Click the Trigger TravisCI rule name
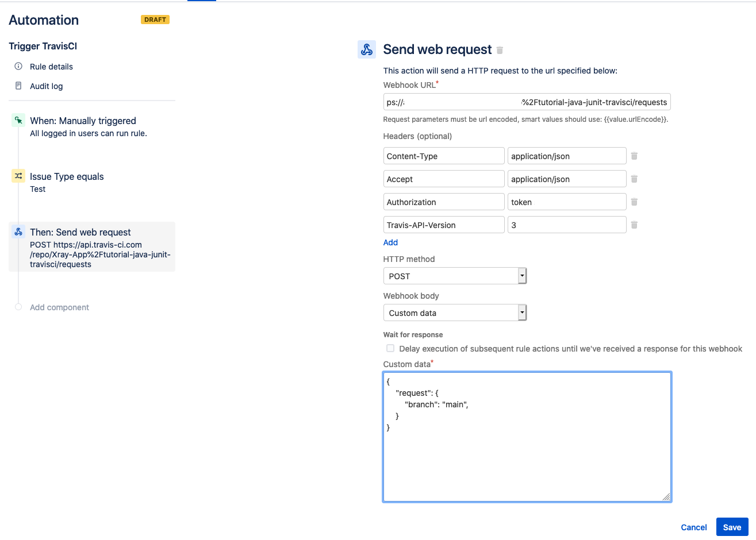 pos(43,46)
